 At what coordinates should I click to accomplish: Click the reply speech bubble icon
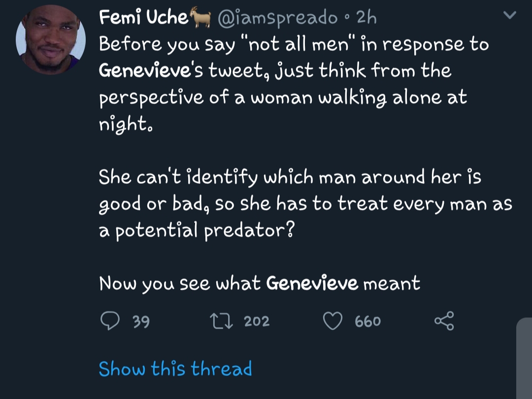(x=110, y=321)
